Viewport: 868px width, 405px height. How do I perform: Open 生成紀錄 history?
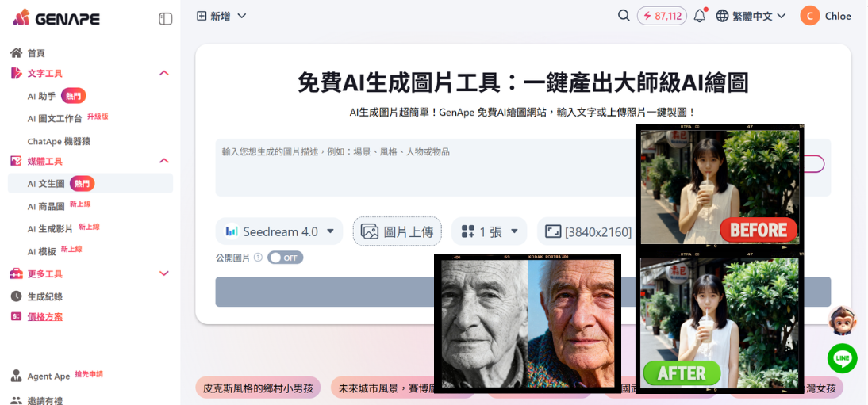(x=45, y=296)
